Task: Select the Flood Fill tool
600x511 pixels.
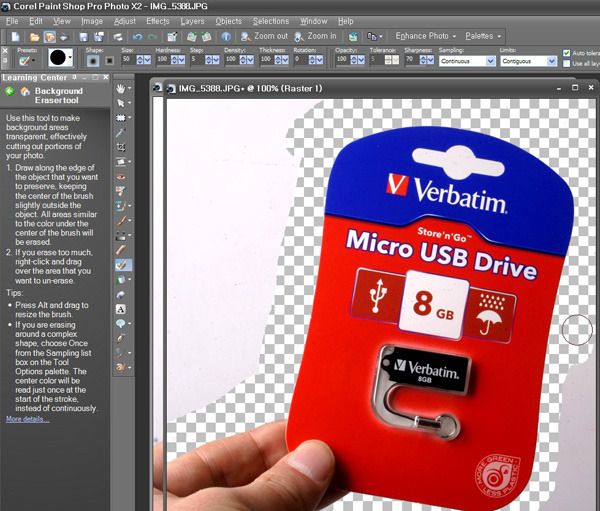Action: [x=121, y=280]
